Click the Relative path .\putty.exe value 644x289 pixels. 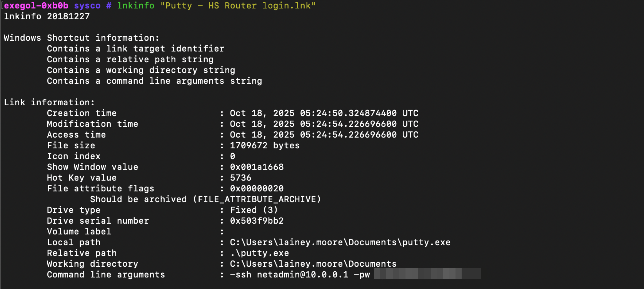pos(259,253)
